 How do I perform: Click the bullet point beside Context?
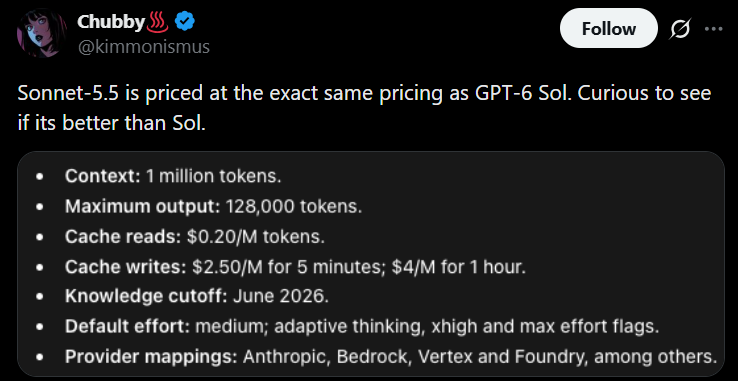pyautogui.click(x=40, y=177)
